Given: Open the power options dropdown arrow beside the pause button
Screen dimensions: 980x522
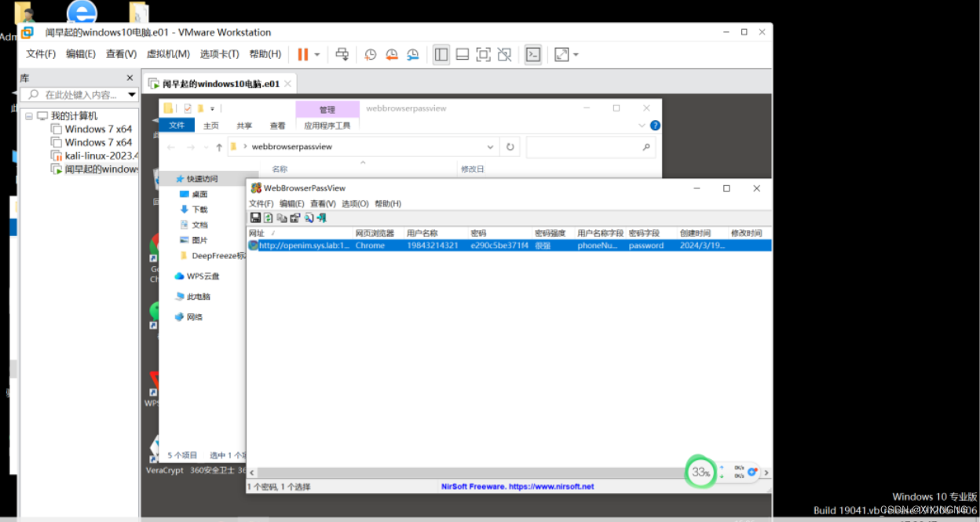Looking at the screenshot, I should point(317,55).
